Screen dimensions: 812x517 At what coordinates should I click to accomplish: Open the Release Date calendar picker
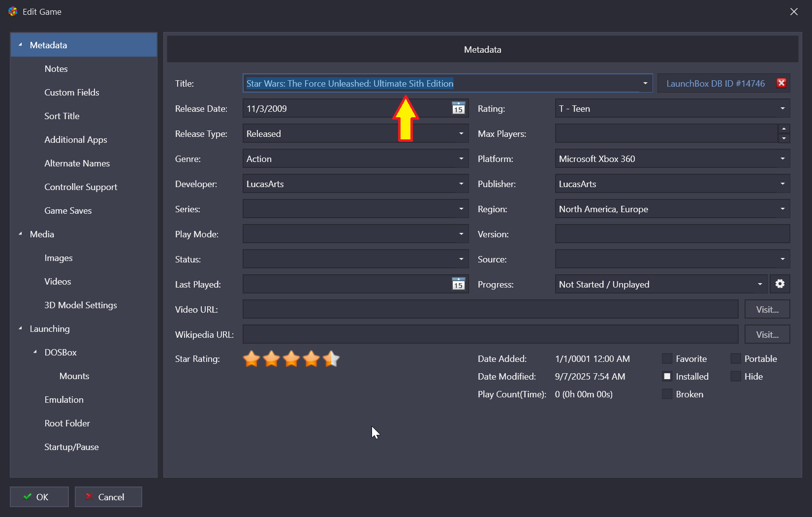[458, 108]
